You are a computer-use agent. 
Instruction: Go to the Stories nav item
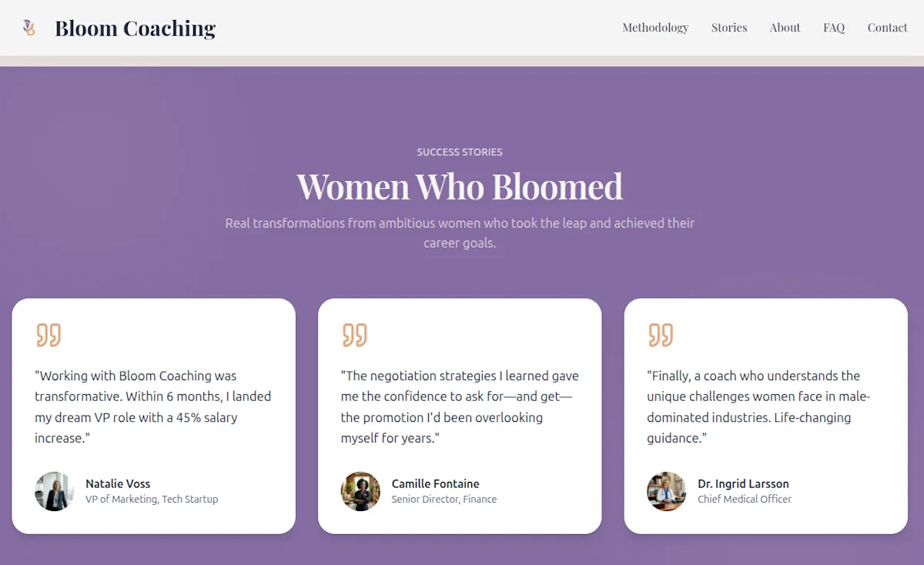click(x=729, y=28)
